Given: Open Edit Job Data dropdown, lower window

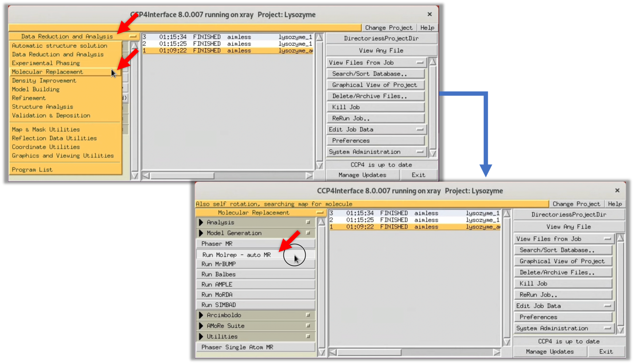Looking at the screenshot, I should [x=564, y=306].
